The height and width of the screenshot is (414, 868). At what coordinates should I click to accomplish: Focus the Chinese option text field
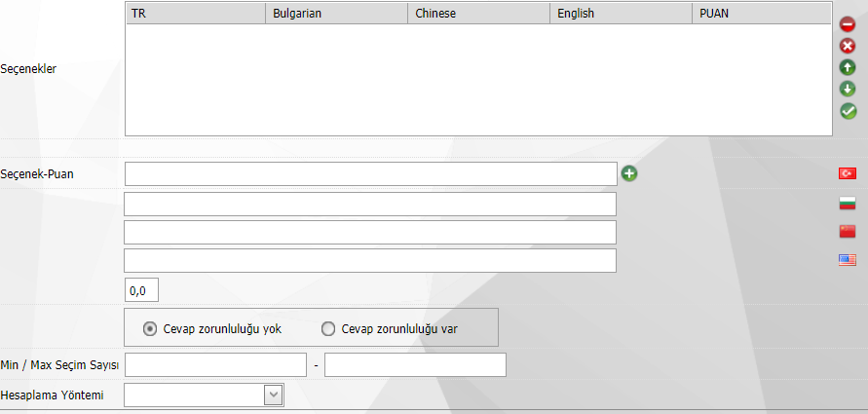tap(370, 232)
